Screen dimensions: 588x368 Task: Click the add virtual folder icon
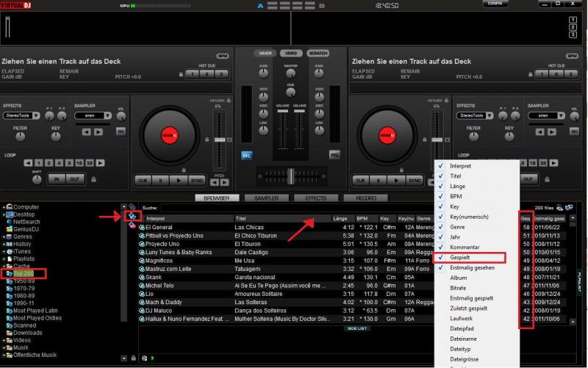132,215
